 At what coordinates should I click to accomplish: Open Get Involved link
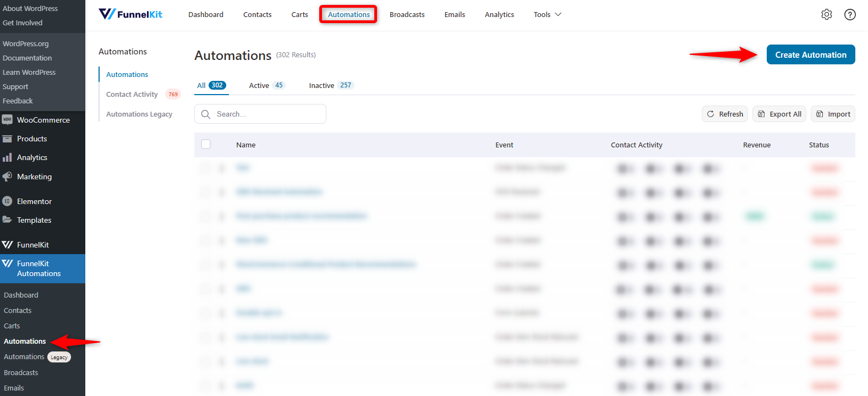click(x=23, y=23)
